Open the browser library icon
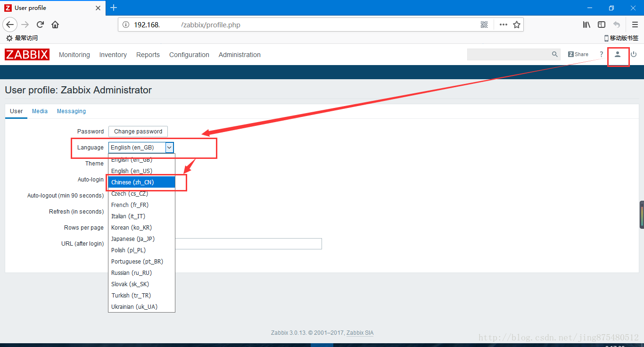 pyautogui.click(x=586, y=25)
